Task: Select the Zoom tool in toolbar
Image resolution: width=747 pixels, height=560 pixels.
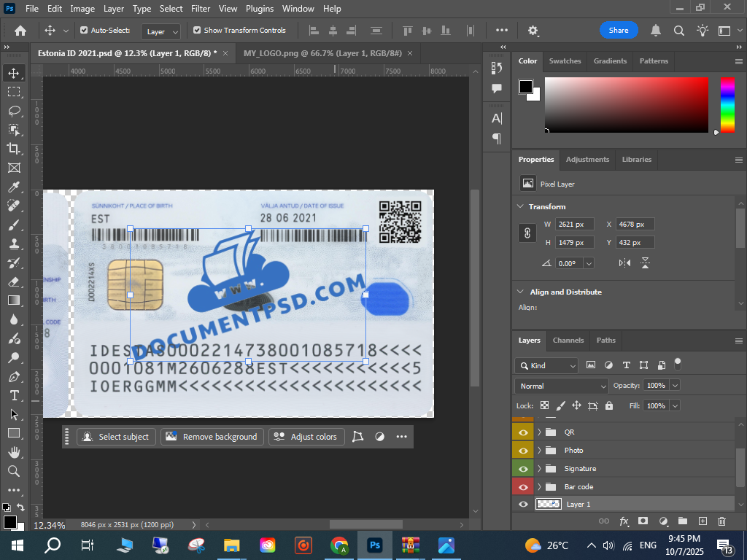Action: click(13, 471)
